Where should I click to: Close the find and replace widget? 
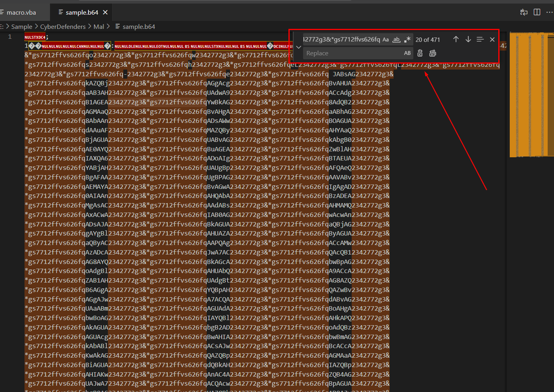tap(492, 39)
